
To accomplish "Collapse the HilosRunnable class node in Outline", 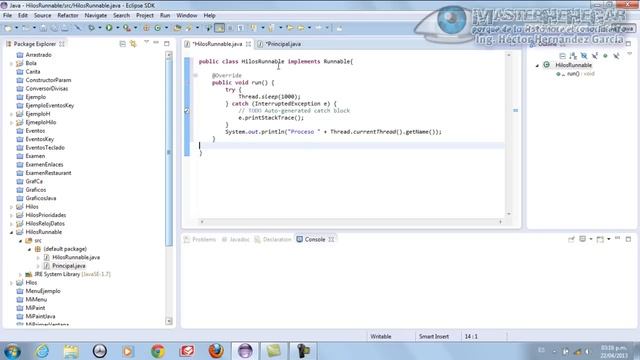I will [x=537, y=65].
